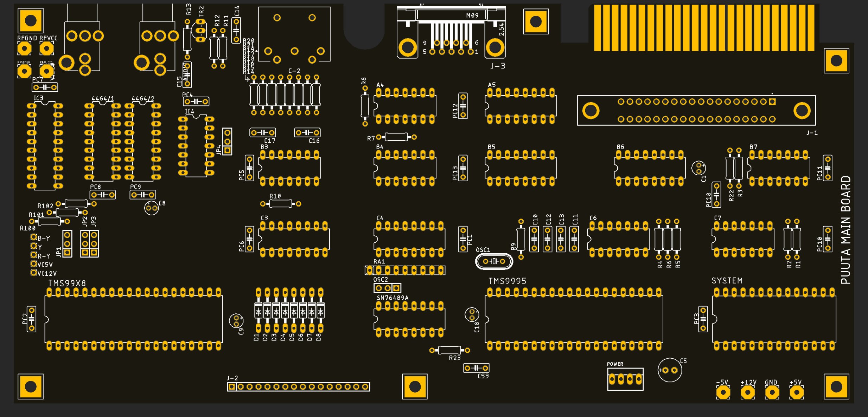Select the R23 resistor footprint
The image size is (868, 417).
[x=450, y=350]
